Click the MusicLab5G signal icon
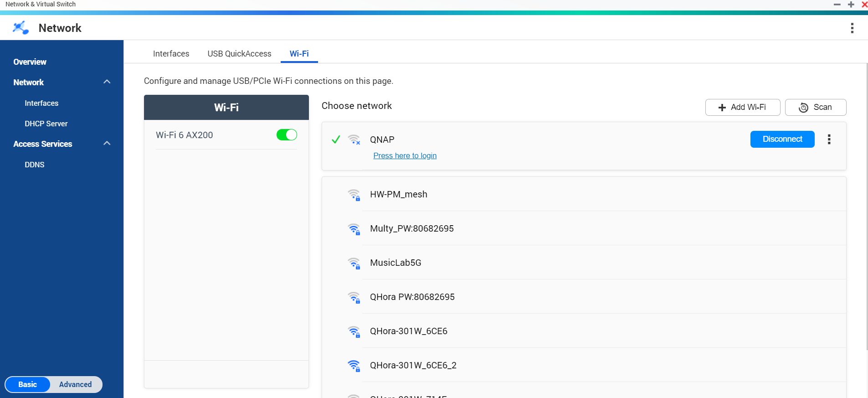 tap(354, 263)
